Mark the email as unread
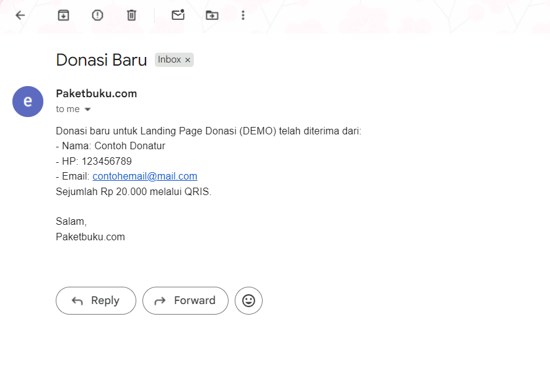 pyautogui.click(x=178, y=15)
